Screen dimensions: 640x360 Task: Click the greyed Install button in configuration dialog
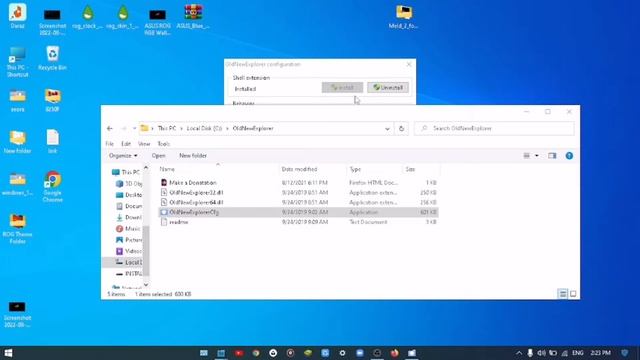pyautogui.click(x=342, y=87)
